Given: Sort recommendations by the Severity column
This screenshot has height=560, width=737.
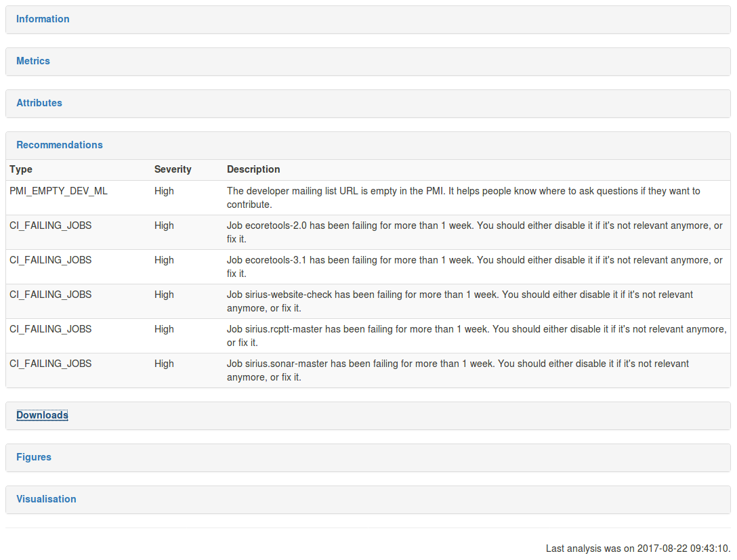Looking at the screenshot, I should 173,169.
